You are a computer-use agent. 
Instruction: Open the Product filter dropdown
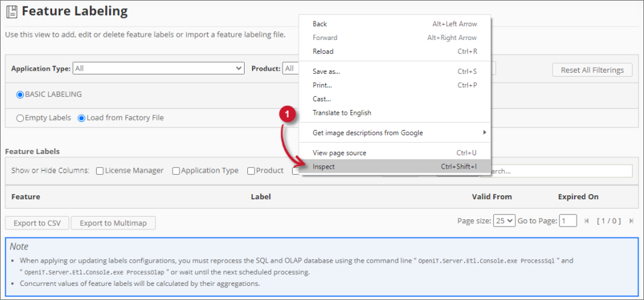tap(291, 68)
